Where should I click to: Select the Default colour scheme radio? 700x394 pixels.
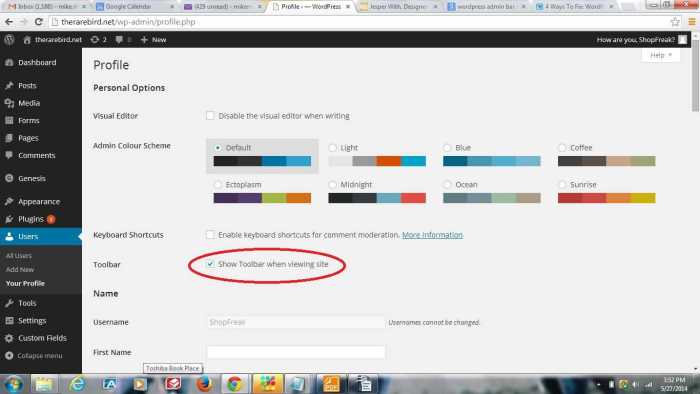pyautogui.click(x=218, y=148)
